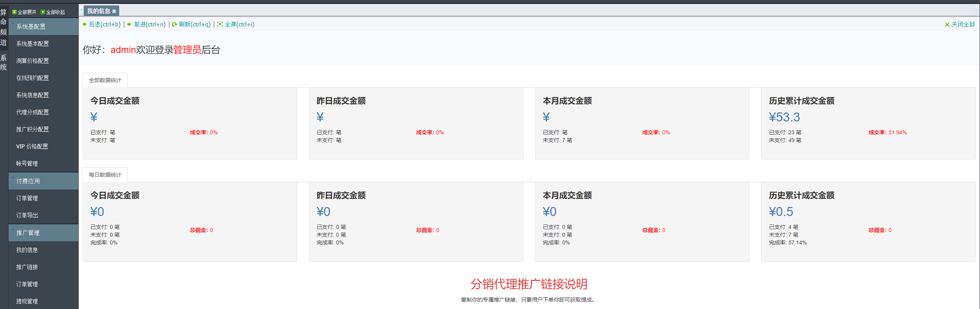Close the 我的信息 tab with its X
This screenshot has width=980, height=309.
click(x=114, y=11)
